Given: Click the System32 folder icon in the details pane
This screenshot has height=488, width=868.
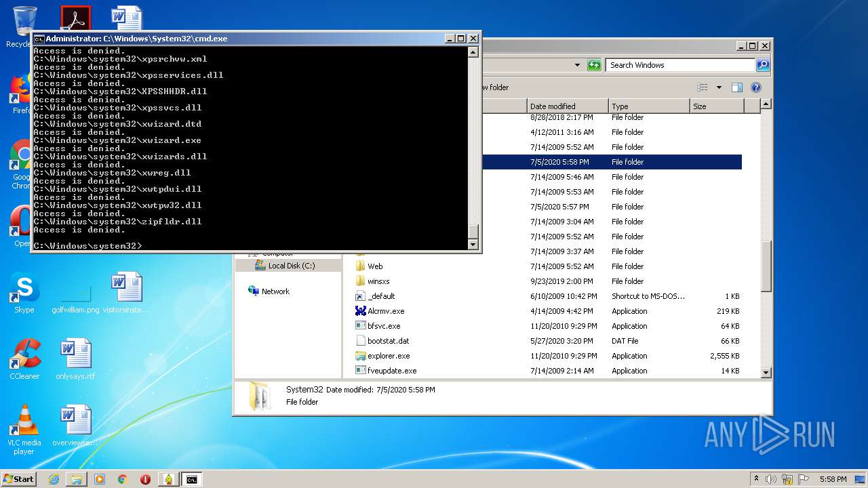Looking at the screenshot, I should pos(260,396).
